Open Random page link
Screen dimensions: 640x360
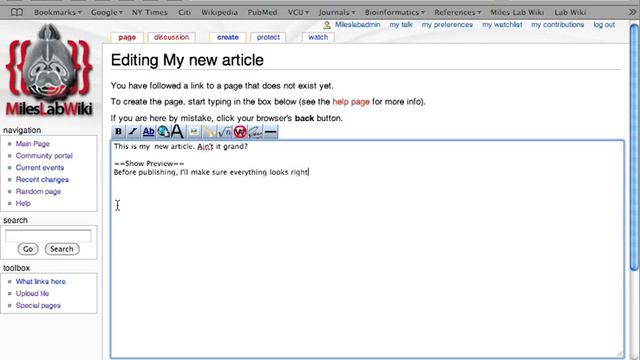coord(38,191)
